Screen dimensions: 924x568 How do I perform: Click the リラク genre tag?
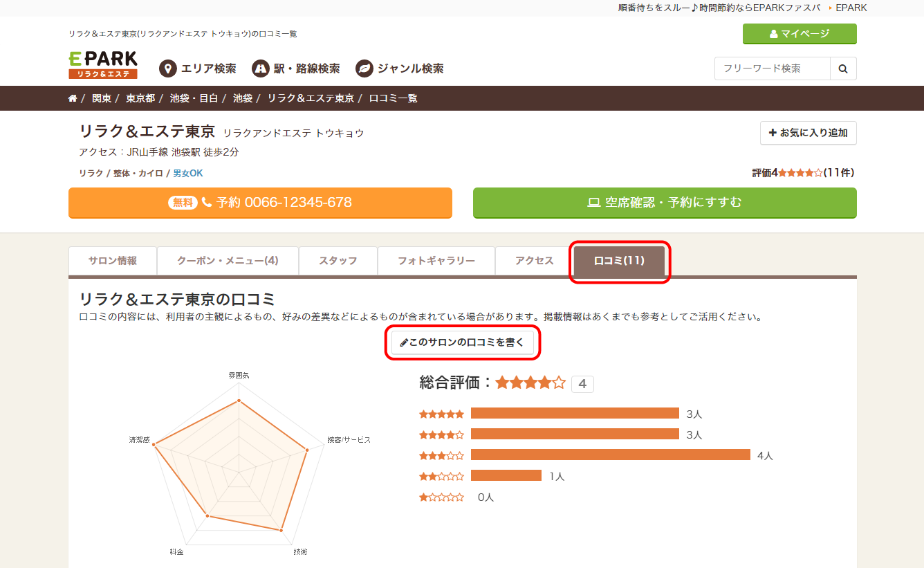[x=91, y=173]
